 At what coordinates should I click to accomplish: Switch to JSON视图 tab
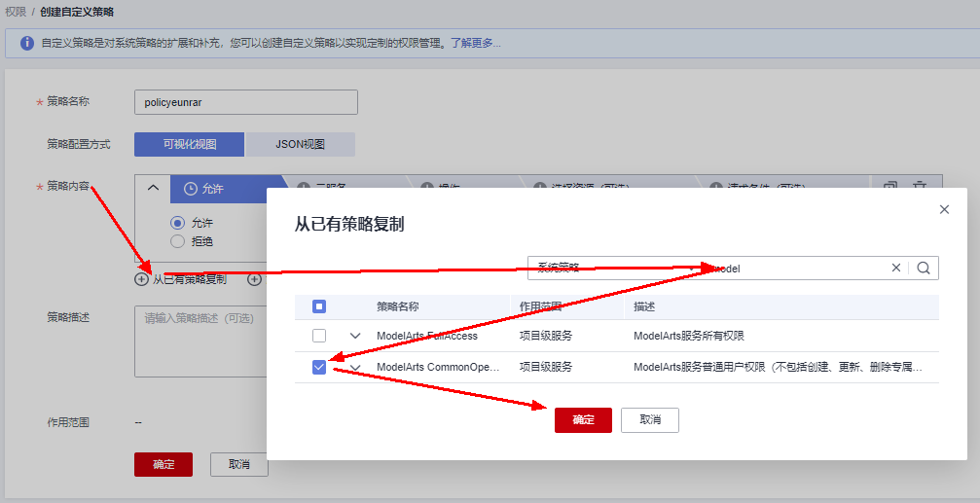(300, 144)
